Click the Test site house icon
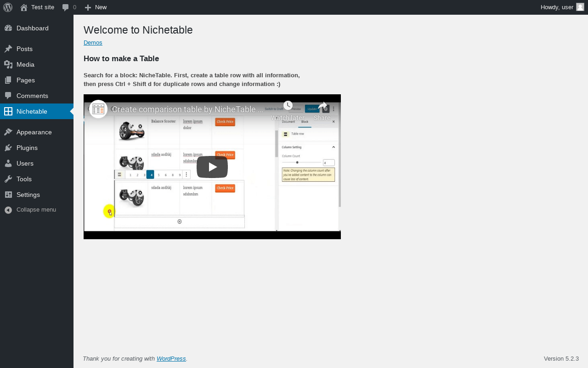This screenshot has width=588, height=368. pyautogui.click(x=24, y=7)
